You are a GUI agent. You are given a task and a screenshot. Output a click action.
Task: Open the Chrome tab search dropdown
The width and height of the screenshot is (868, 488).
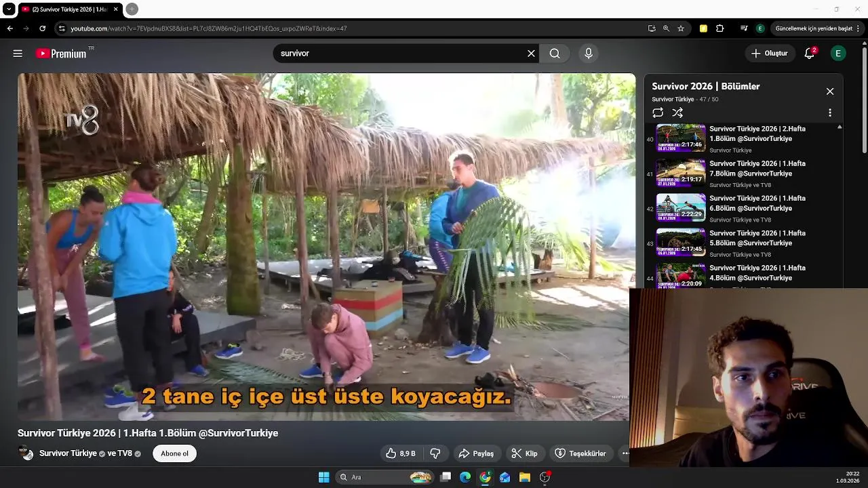[x=9, y=9]
